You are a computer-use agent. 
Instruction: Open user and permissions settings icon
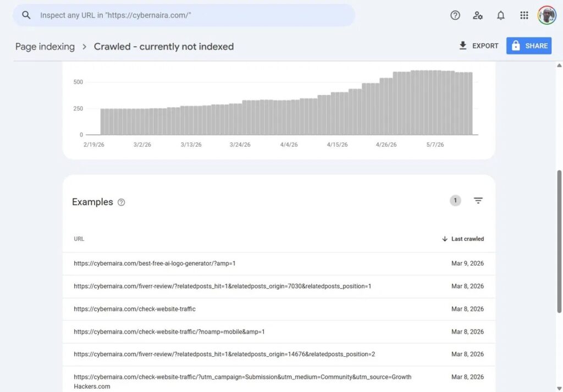[x=478, y=15]
